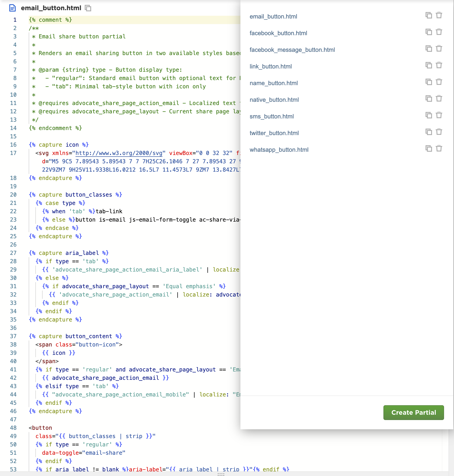The width and height of the screenshot is (454, 476).
Task: Click the copy icon next to the email_button.html title
Action: [88, 8]
